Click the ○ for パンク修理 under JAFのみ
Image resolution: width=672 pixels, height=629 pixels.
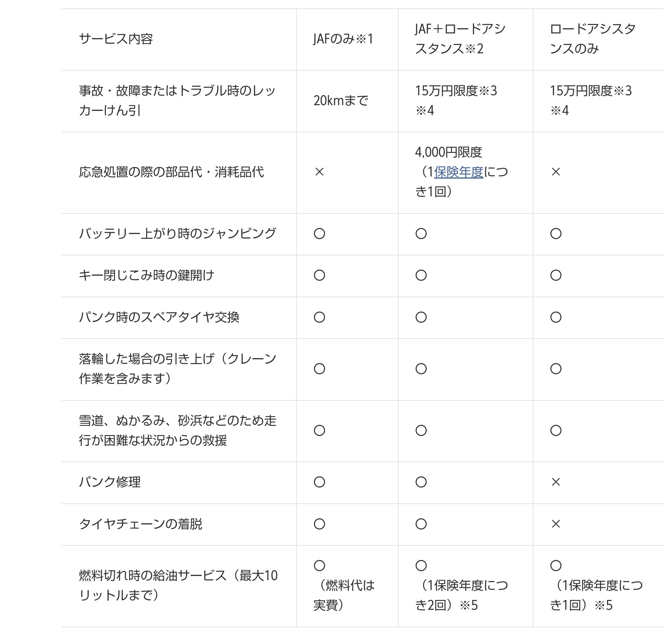pos(319,482)
